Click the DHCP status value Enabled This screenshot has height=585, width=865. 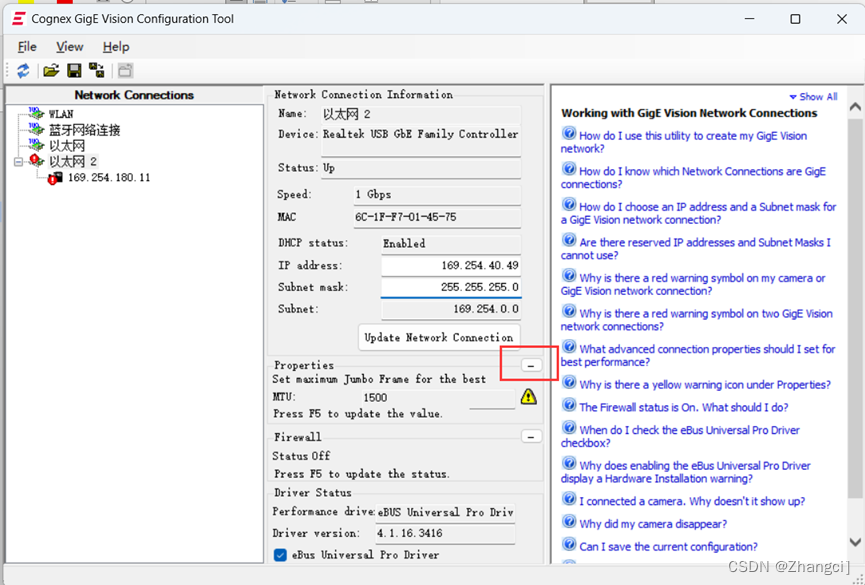click(x=451, y=243)
